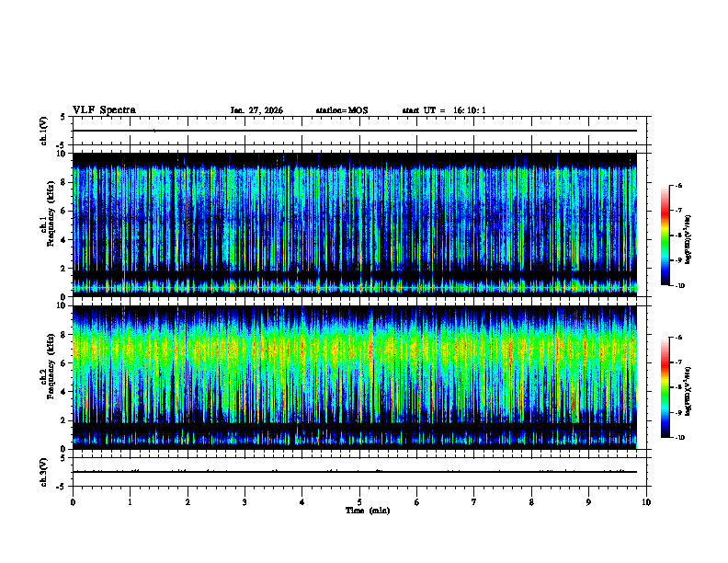Click the "VLF Spectra" plot title
The image size is (728, 563).
[104, 110]
